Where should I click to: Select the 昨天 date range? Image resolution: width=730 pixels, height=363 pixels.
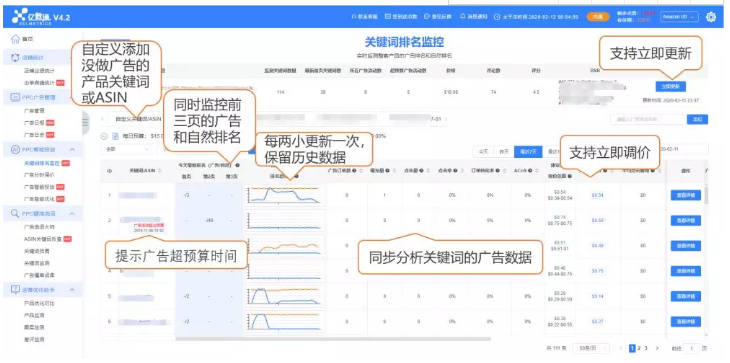(x=503, y=152)
